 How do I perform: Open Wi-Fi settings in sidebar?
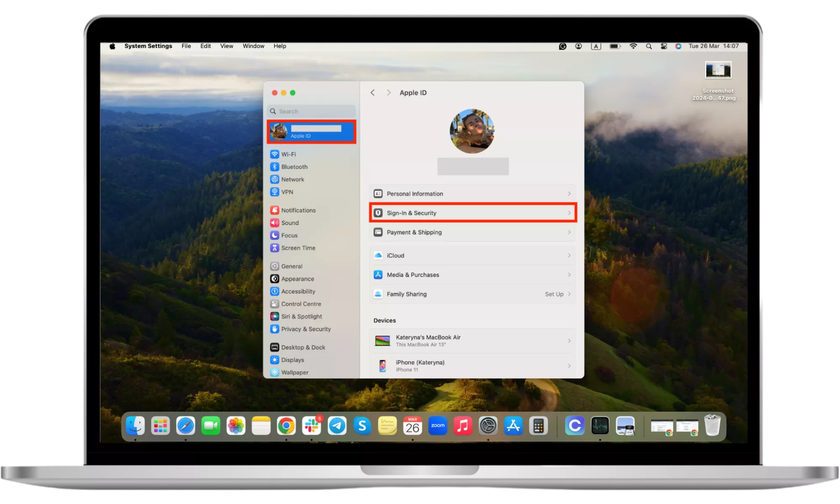click(288, 154)
